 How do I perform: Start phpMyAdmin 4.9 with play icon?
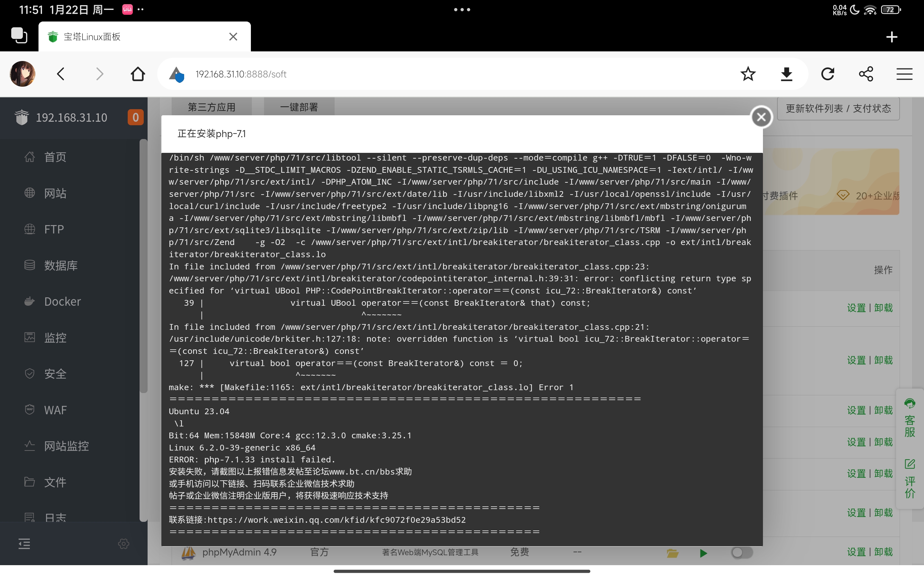coord(703,553)
